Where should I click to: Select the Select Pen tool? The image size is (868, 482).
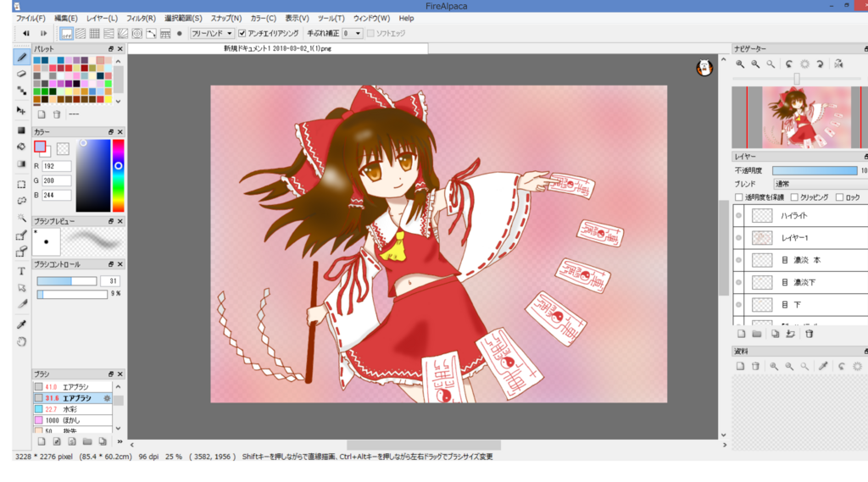tap(21, 235)
